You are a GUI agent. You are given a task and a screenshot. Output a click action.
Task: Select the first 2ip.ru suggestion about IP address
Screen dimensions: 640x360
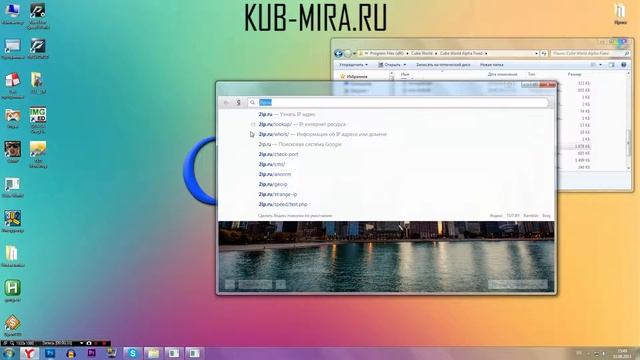click(287, 114)
